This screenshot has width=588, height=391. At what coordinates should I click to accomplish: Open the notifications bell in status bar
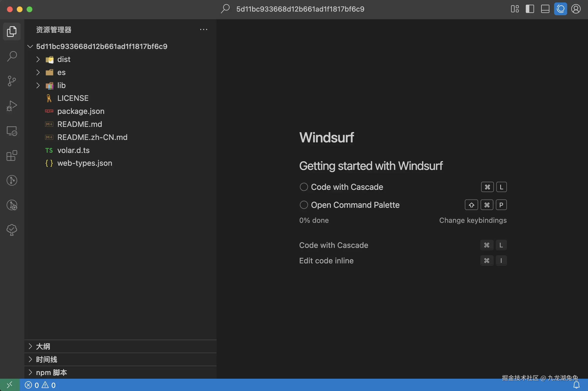pos(576,385)
